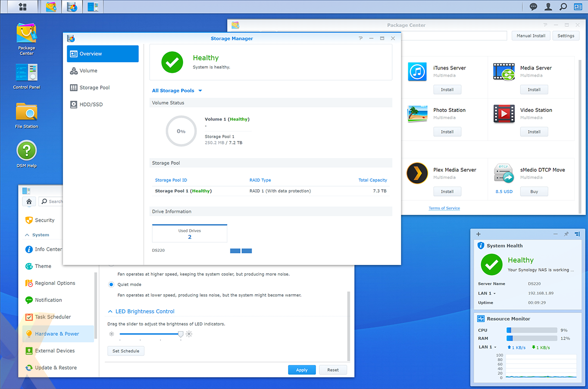This screenshot has width=588, height=389.
Task: Go to Control Panel home icon
Action: (29, 201)
